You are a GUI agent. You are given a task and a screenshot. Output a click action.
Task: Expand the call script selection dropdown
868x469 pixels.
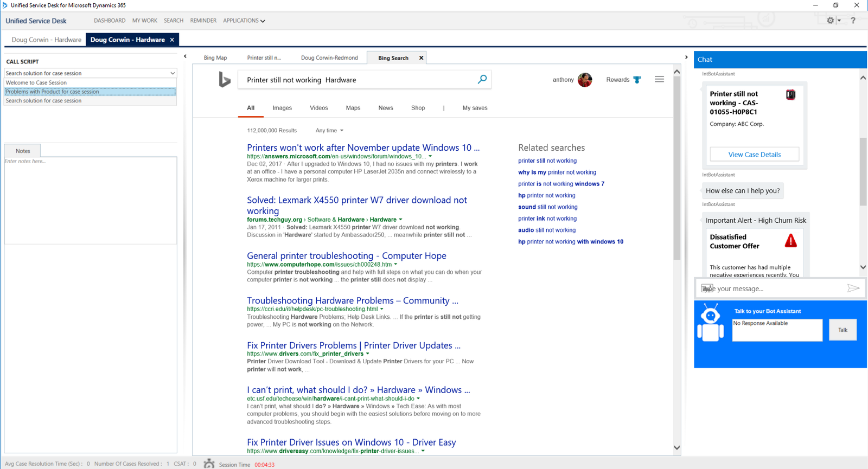point(173,73)
